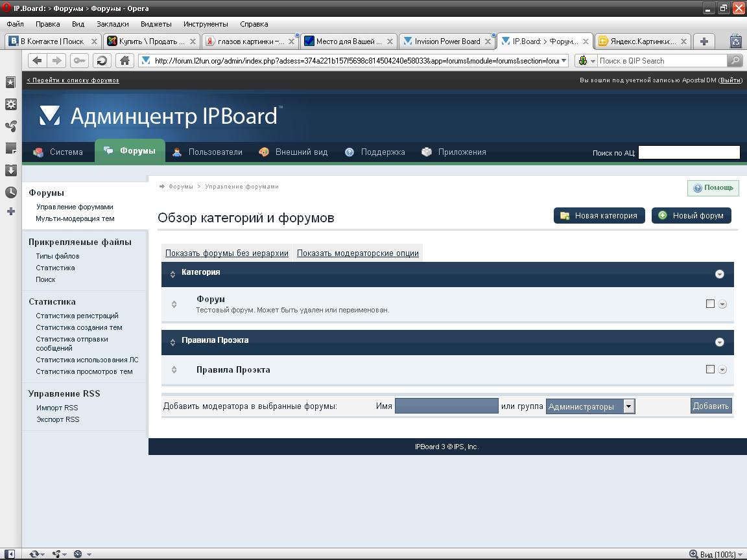This screenshot has width=747, height=560.
Task: Open the Внешний вид admin tab
Action: coord(293,152)
